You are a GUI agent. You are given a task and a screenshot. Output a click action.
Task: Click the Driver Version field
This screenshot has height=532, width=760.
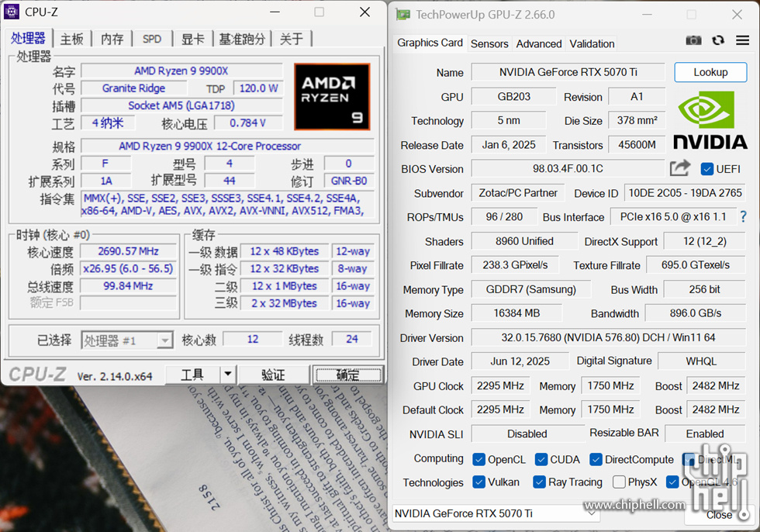tap(608, 337)
